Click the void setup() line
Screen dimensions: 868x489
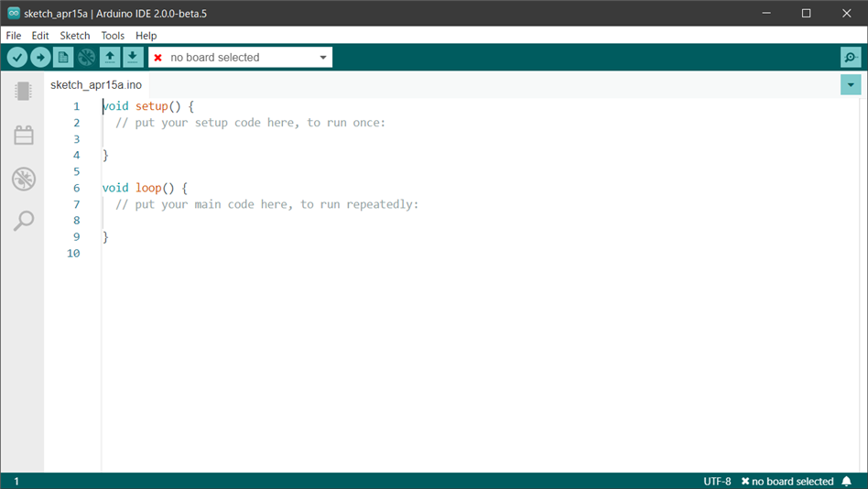[x=148, y=106]
